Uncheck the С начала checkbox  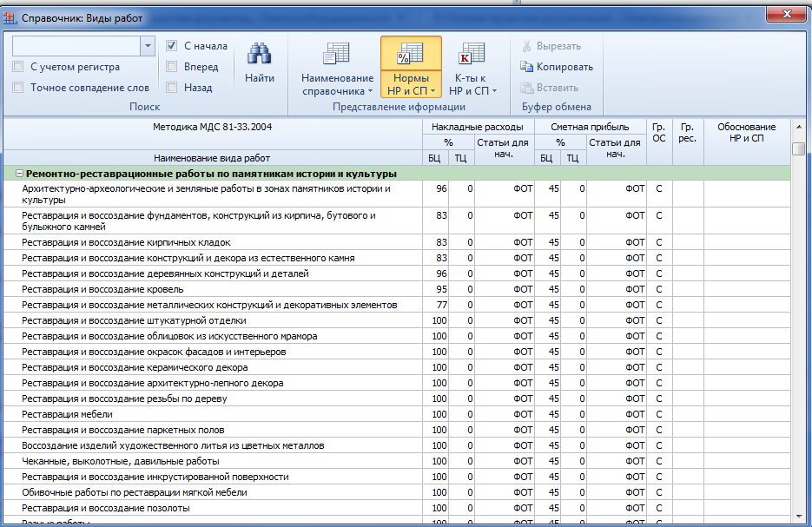[172, 46]
